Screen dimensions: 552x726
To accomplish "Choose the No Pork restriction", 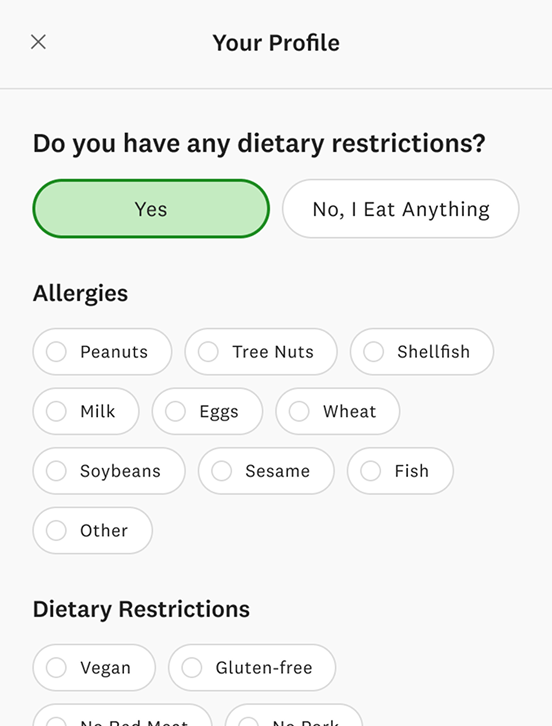I will (294, 715).
